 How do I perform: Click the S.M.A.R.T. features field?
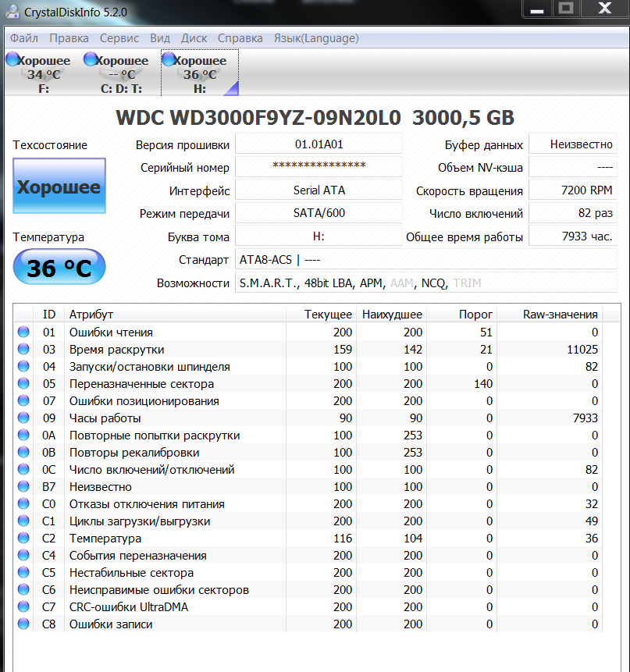[x=426, y=283]
